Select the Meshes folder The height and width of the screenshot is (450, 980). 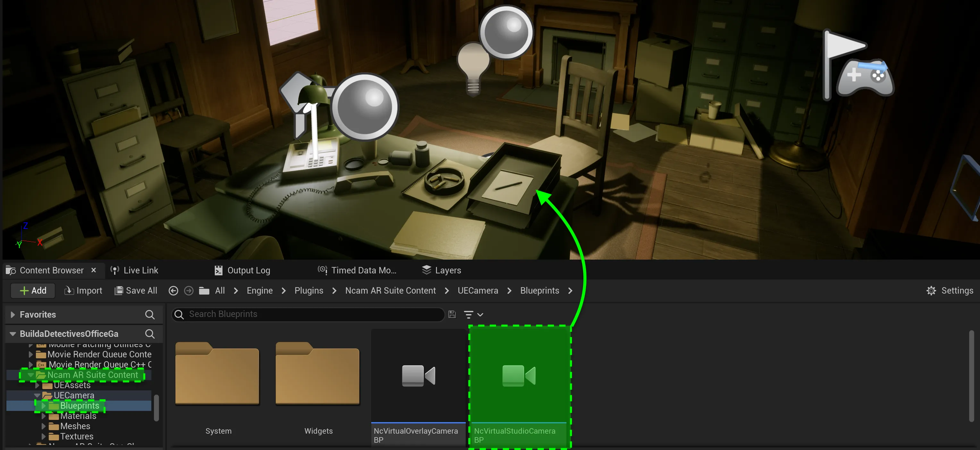[75, 426]
